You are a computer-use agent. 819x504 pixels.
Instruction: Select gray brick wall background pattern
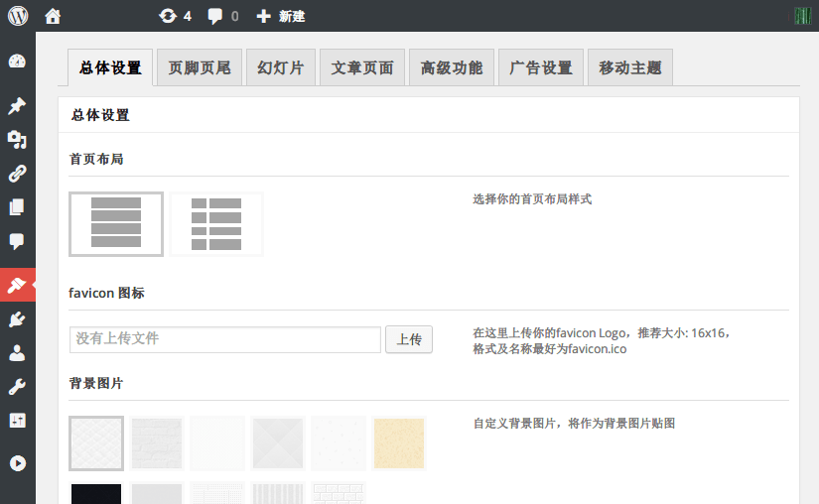[157, 443]
